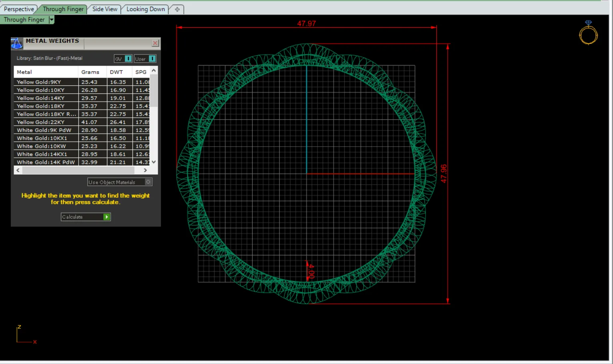Screen dimensions: 613x364
Task: Click the 4.00 thickness dimension label
Action: (x=311, y=271)
